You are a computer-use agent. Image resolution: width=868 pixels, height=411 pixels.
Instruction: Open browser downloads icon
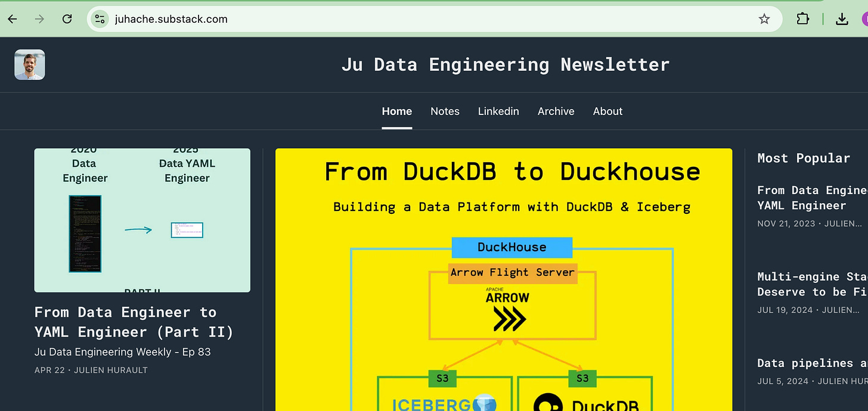tap(842, 19)
